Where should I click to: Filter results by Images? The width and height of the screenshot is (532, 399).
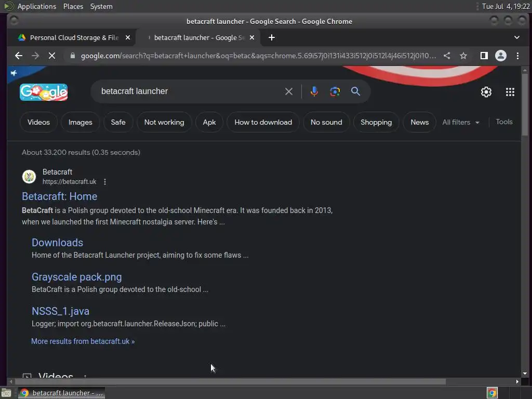[x=81, y=122]
